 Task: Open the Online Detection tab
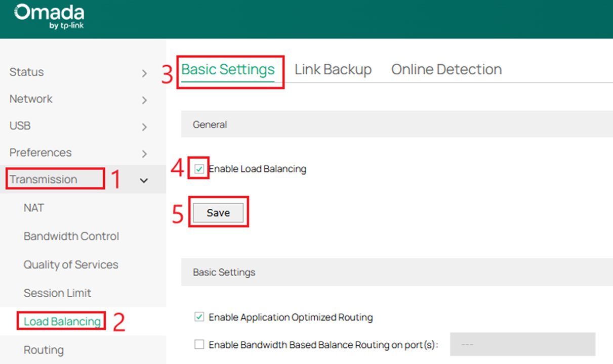click(x=446, y=69)
